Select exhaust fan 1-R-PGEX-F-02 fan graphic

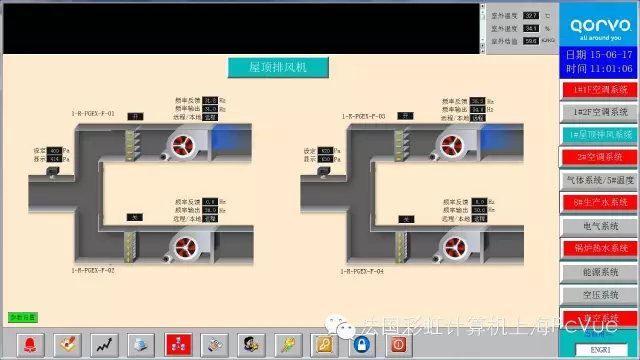click(185, 247)
